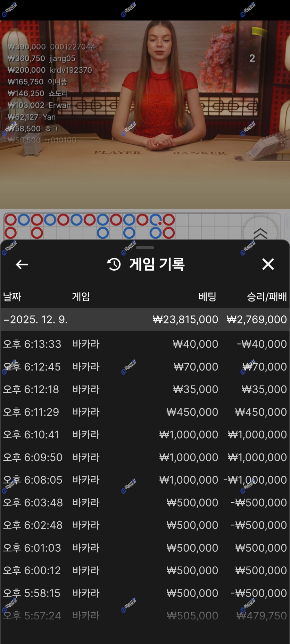Select the 6:10:41 ₩1,000,000 record

145,435
